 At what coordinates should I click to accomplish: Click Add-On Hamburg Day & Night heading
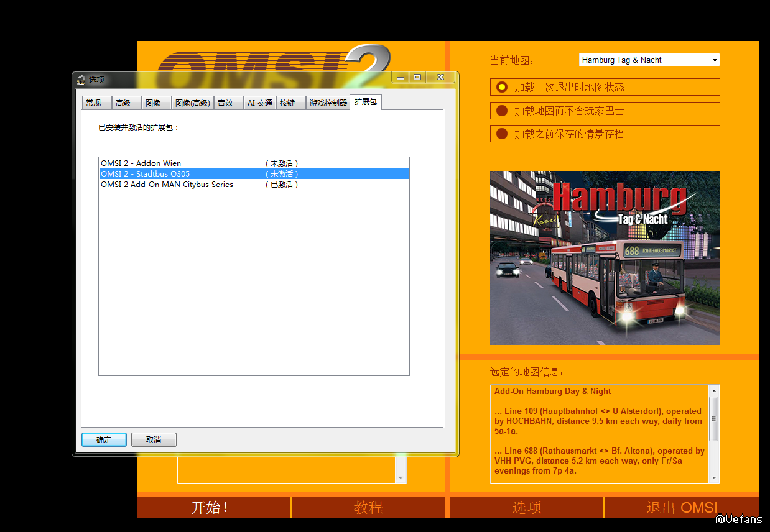[x=552, y=391]
